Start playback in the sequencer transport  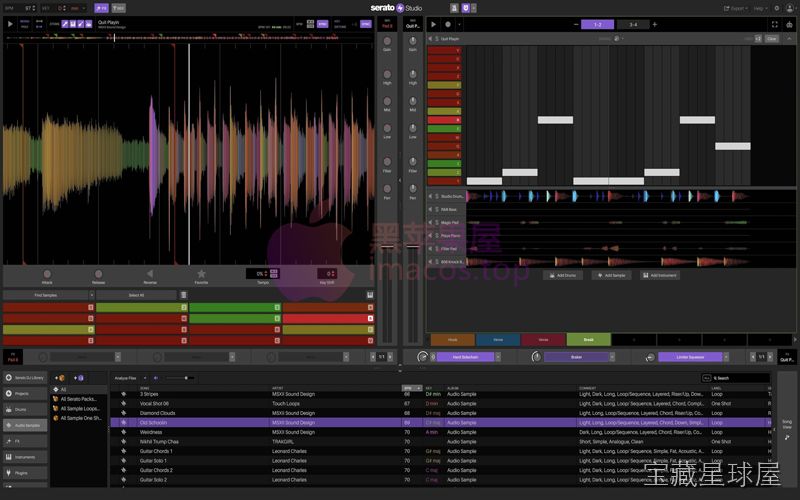click(x=433, y=24)
